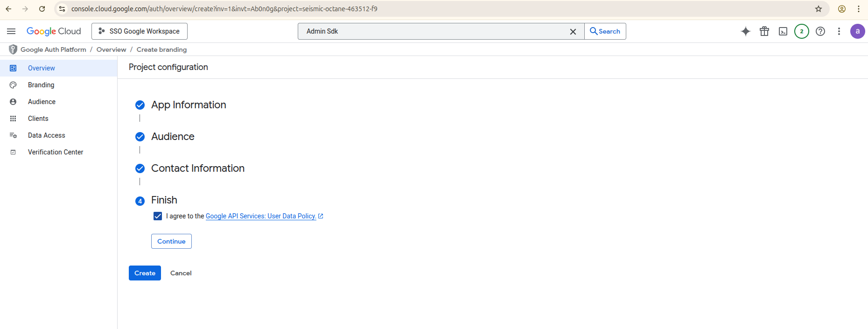The width and height of the screenshot is (868, 329).
Task: Open the SSO Google Workspace project picker
Action: click(x=140, y=31)
